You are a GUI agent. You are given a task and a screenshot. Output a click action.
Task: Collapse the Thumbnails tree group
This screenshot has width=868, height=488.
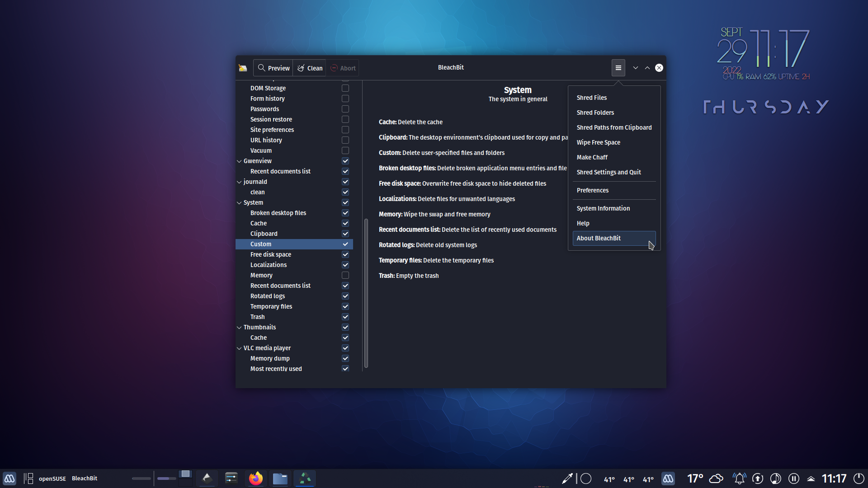tap(239, 327)
